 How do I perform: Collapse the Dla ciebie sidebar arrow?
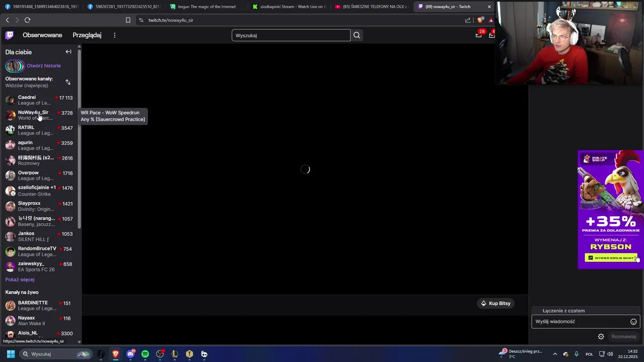(x=68, y=52)
